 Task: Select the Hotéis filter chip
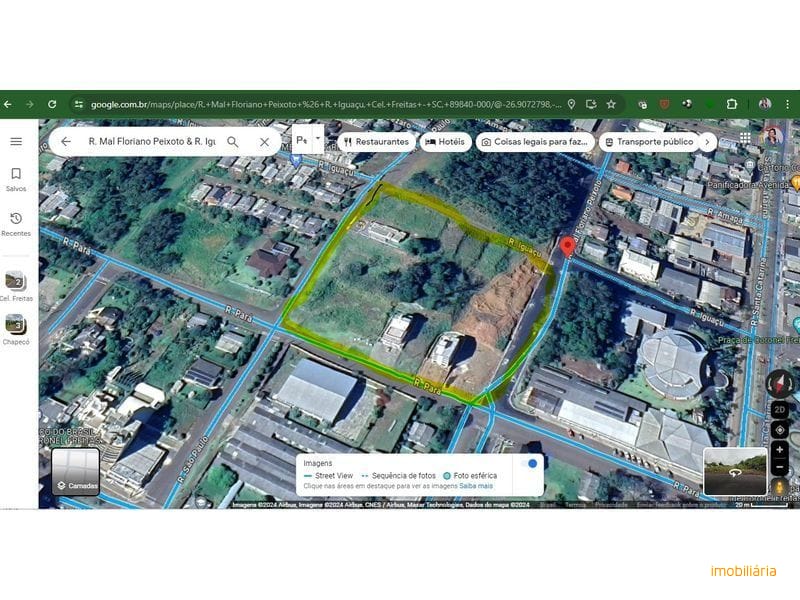[445, 142]
